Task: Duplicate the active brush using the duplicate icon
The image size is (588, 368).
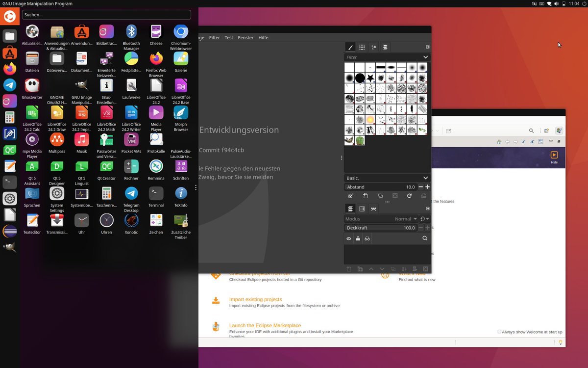Action: click(x=381, y=195)
